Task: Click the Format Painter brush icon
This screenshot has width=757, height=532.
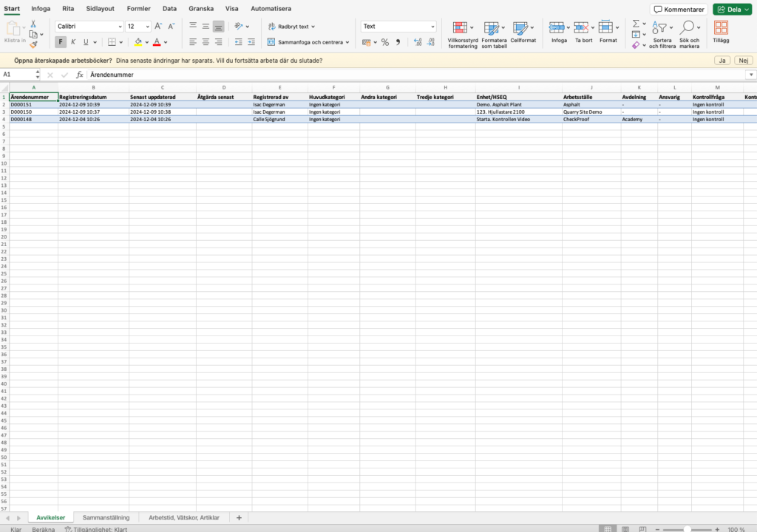Action: [33, 44]
